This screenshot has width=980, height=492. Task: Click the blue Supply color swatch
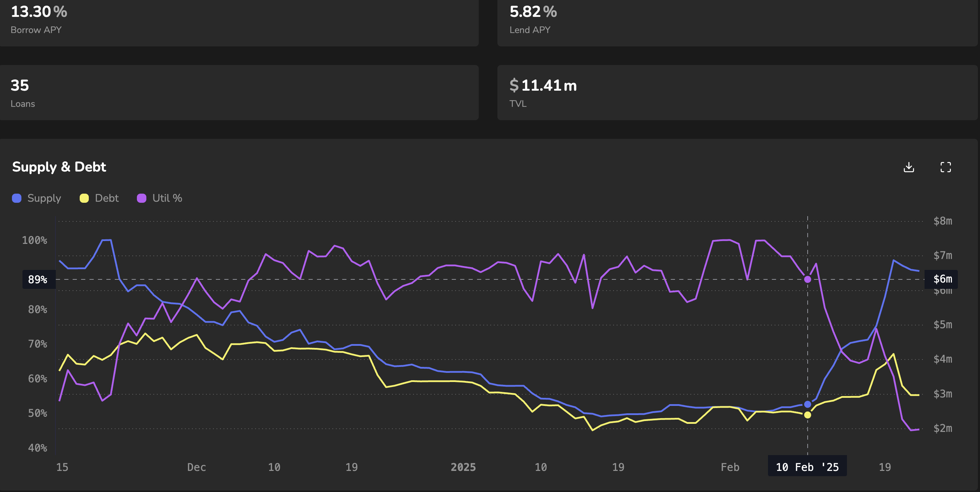click(x=17, y=199)
